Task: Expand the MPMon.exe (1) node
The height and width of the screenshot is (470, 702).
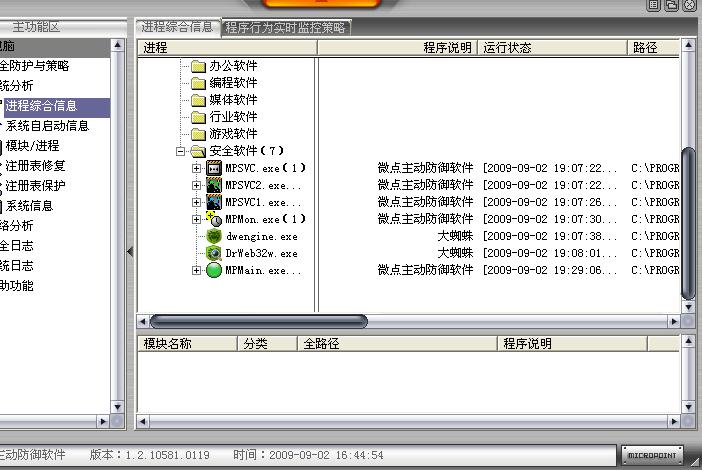Action: 196,219
